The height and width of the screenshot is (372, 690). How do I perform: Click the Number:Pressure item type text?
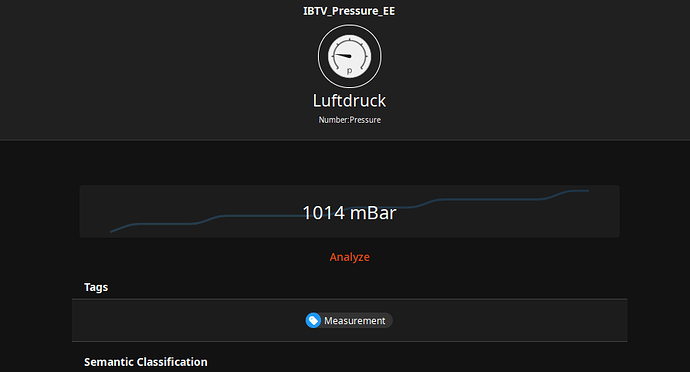pos(349,120)
